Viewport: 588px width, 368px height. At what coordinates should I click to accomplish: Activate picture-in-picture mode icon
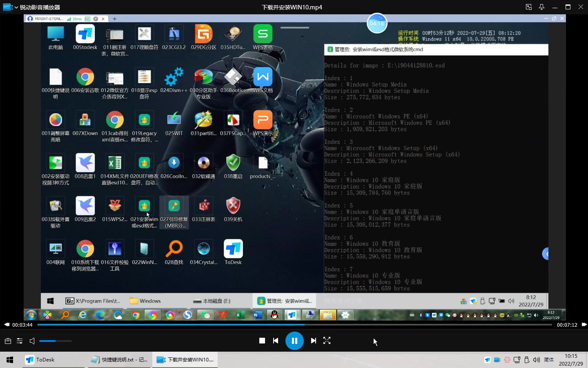(528, 7)
